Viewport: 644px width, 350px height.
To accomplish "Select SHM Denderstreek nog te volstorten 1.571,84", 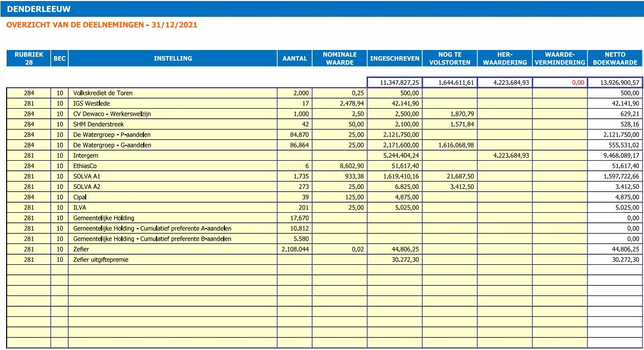I will click(x=450, y=124).
